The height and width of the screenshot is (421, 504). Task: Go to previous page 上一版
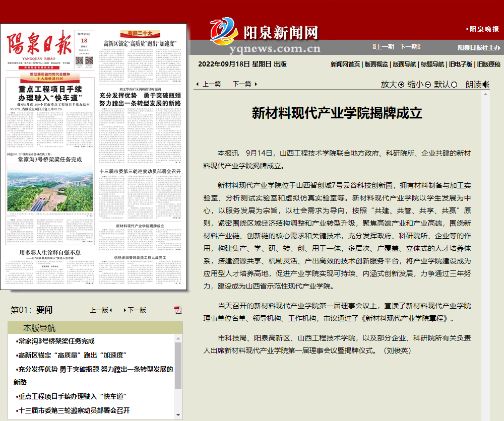[x=101, y=310]
